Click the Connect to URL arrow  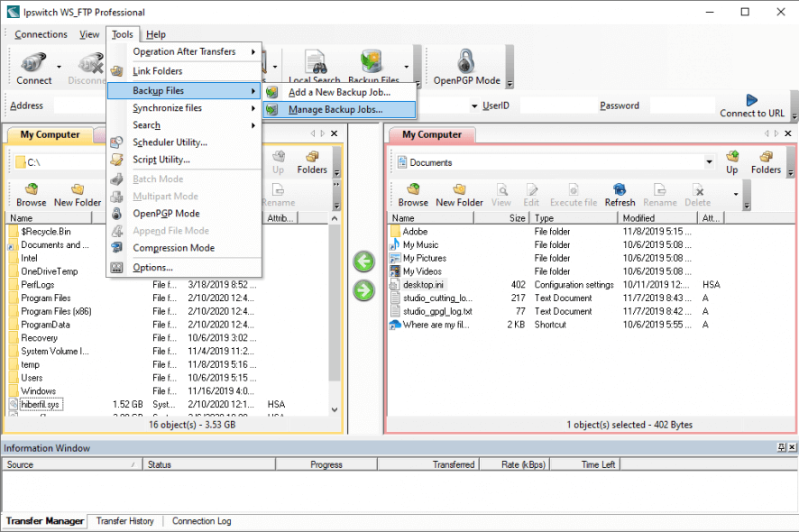pyautogui.click(x=751, y=100)
